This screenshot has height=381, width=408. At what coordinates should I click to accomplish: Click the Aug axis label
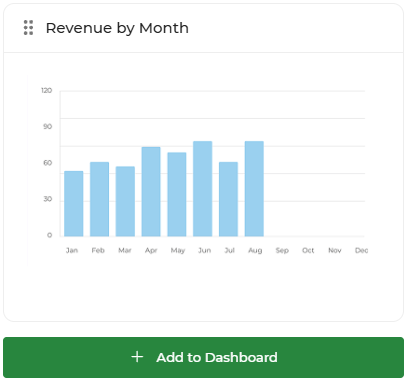click(x=255, y=251)
